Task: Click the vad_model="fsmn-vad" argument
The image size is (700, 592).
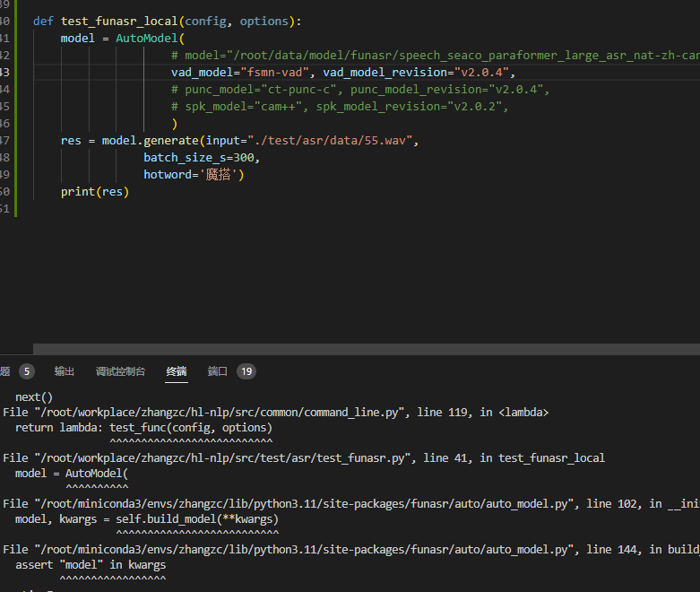Action: 240,73
